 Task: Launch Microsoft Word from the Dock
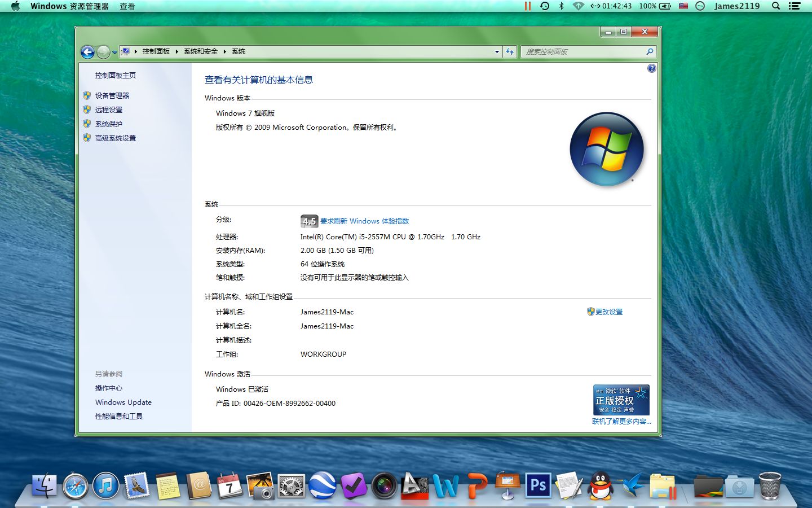[446, 485]
